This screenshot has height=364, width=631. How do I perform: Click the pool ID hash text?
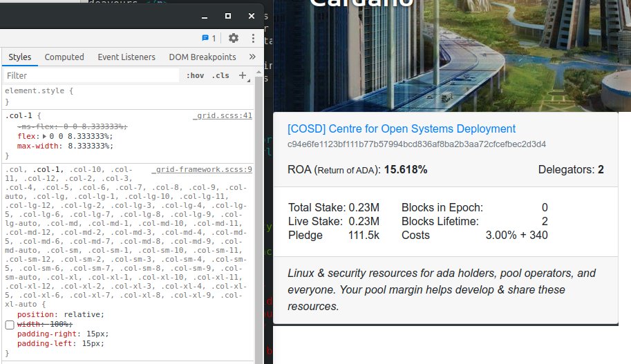[417, 144]
